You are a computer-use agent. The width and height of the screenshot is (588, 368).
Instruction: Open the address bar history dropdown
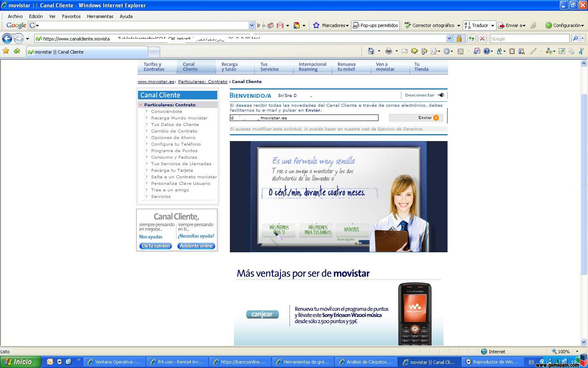click(x=449, y=38)
